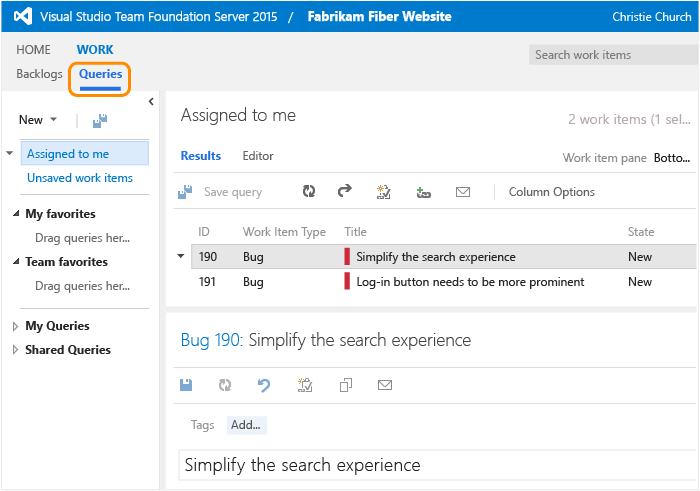Sort by Work Item Type column header
The width and height of the screenshot is (700, 491).
coord(284,232)
